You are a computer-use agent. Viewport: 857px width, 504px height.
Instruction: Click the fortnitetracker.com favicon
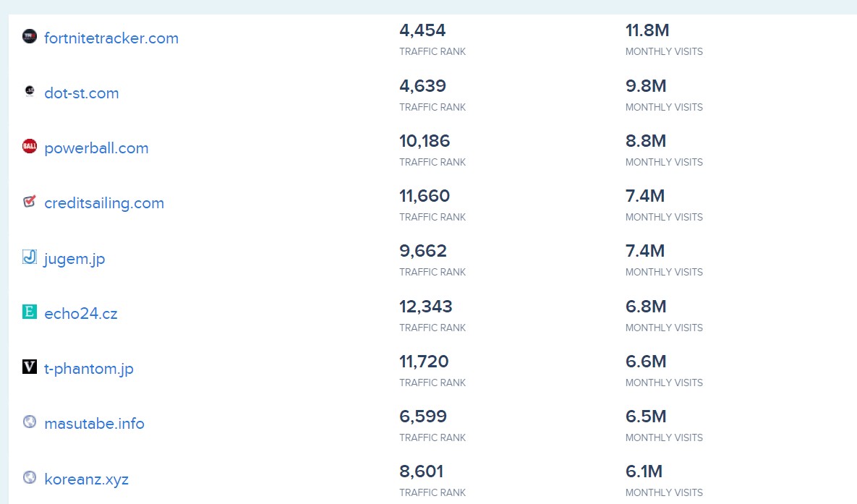[29, 35]
